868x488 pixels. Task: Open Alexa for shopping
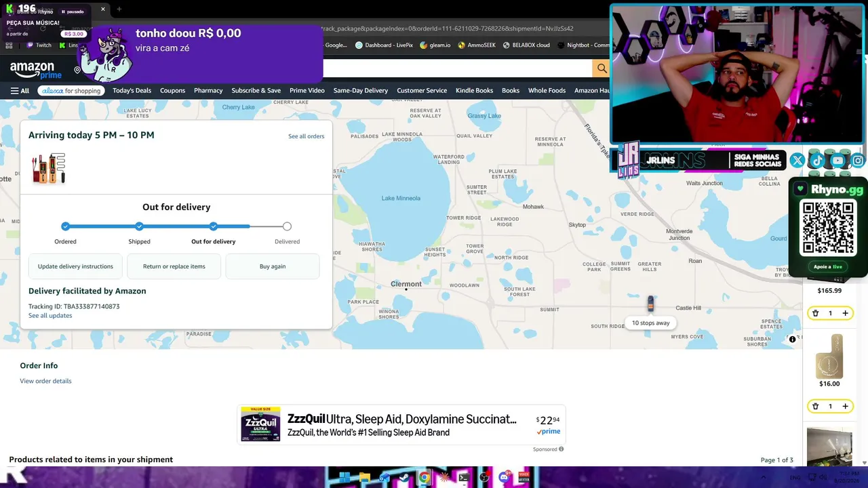pos(71,91)
